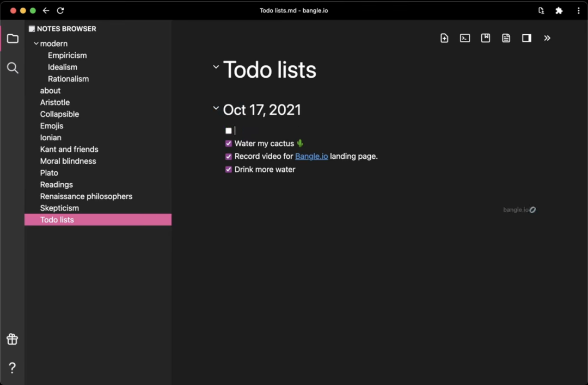Click the Water my cactus text
588x385 pixels.
264,144
